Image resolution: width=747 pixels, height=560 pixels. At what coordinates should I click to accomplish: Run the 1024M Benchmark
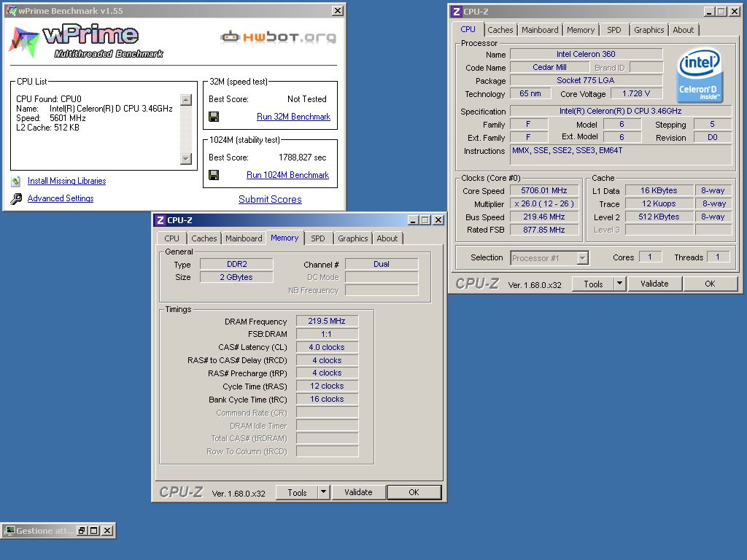(x=287, y=175)
